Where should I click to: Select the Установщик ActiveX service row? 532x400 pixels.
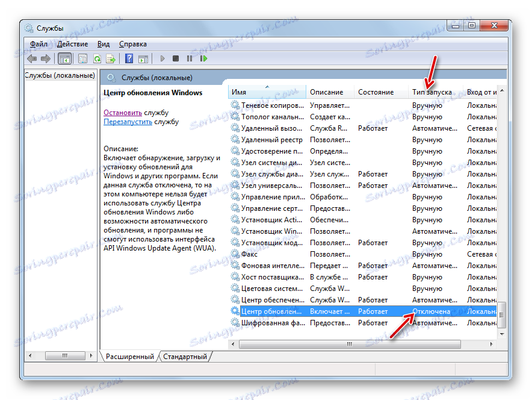point(363,220)
